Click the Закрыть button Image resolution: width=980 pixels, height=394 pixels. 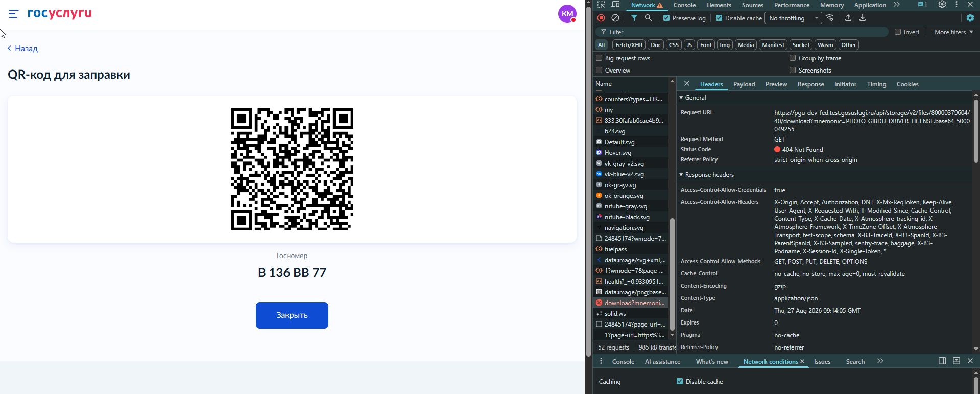tap(292, 315)
